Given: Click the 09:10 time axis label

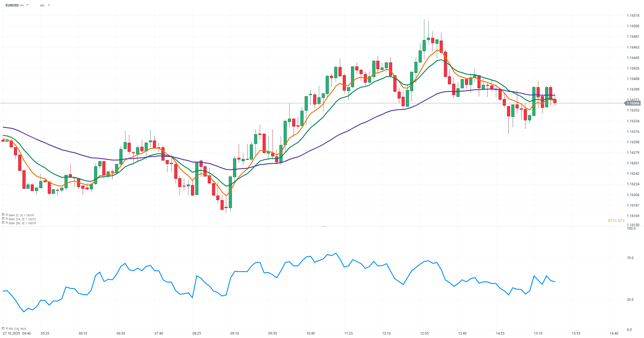Looking at the screenshot, I should (x=234, y=333).
